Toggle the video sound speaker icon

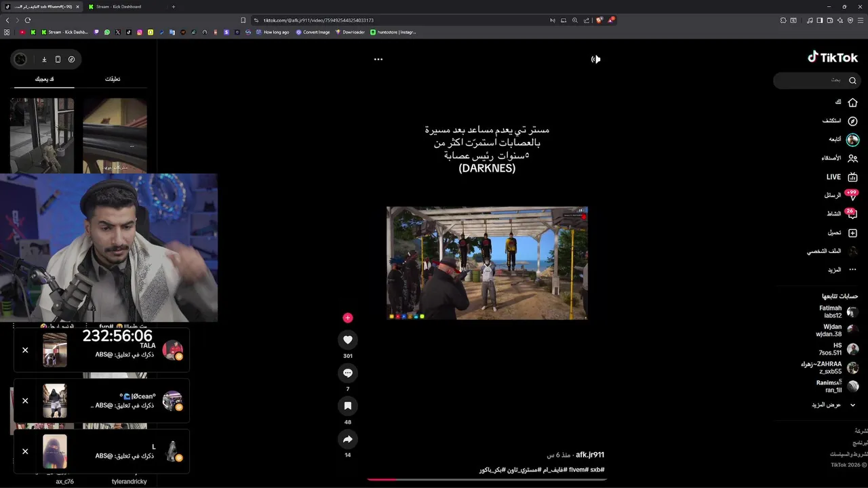(x=595, y=59)
